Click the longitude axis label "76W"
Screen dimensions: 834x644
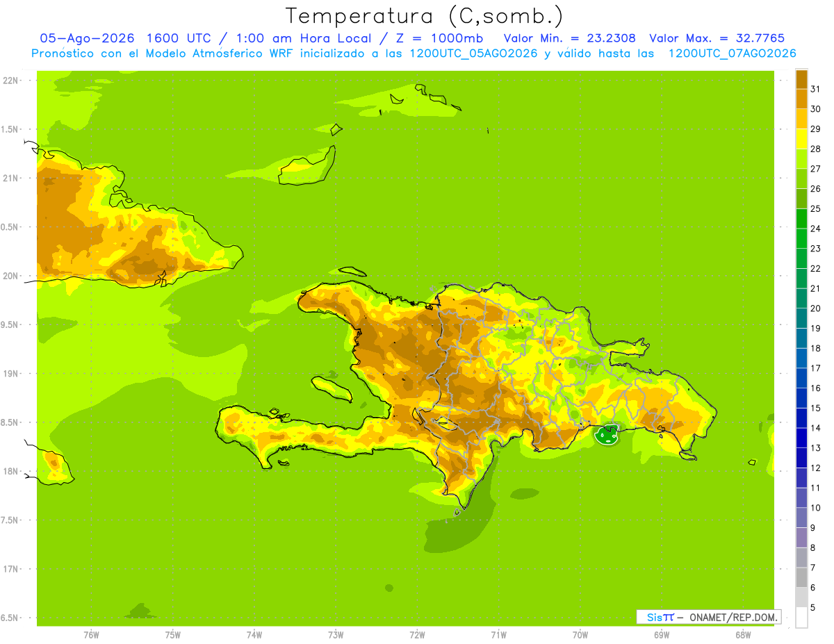(91, 635)
